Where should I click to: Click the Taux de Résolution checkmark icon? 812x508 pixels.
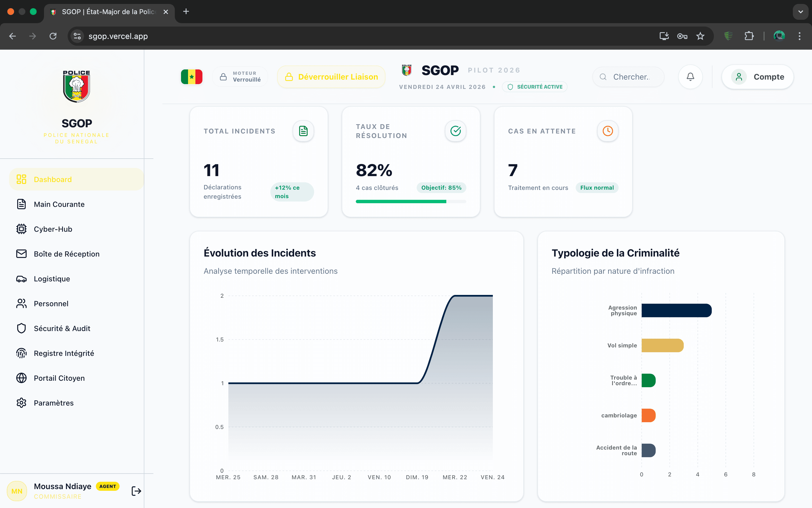(455, 131)
